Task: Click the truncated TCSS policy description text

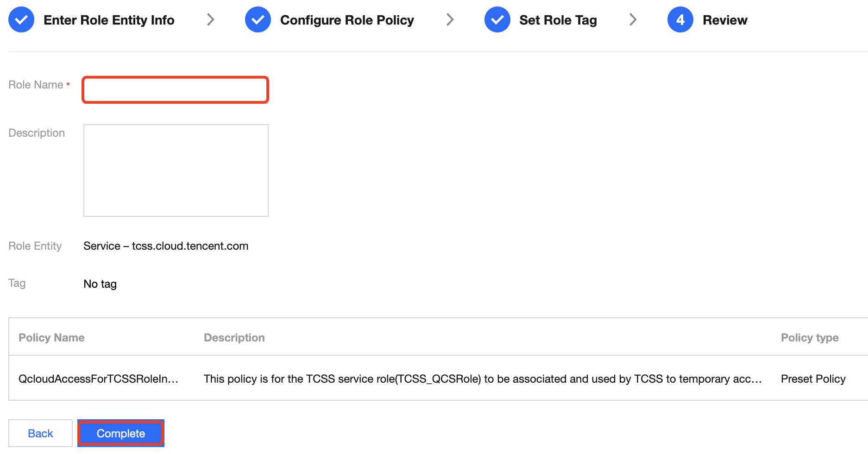Action: point(482,379)
